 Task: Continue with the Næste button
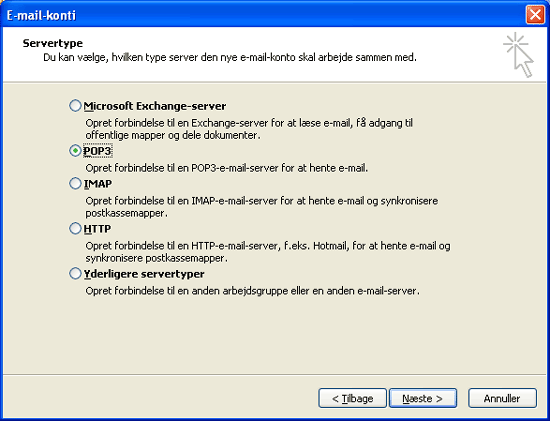[423, 398]
